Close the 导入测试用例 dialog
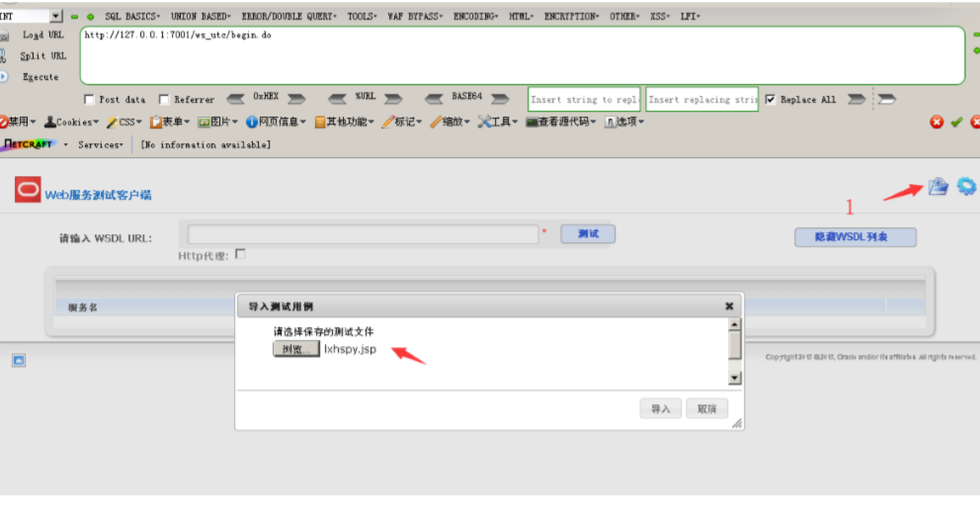980x505 pixels. [x=729, y=306]
